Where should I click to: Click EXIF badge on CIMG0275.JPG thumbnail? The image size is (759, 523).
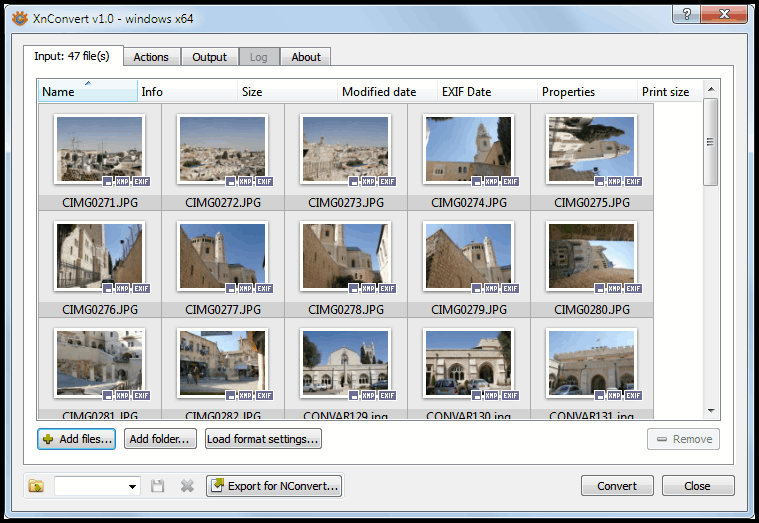point(633,182)
